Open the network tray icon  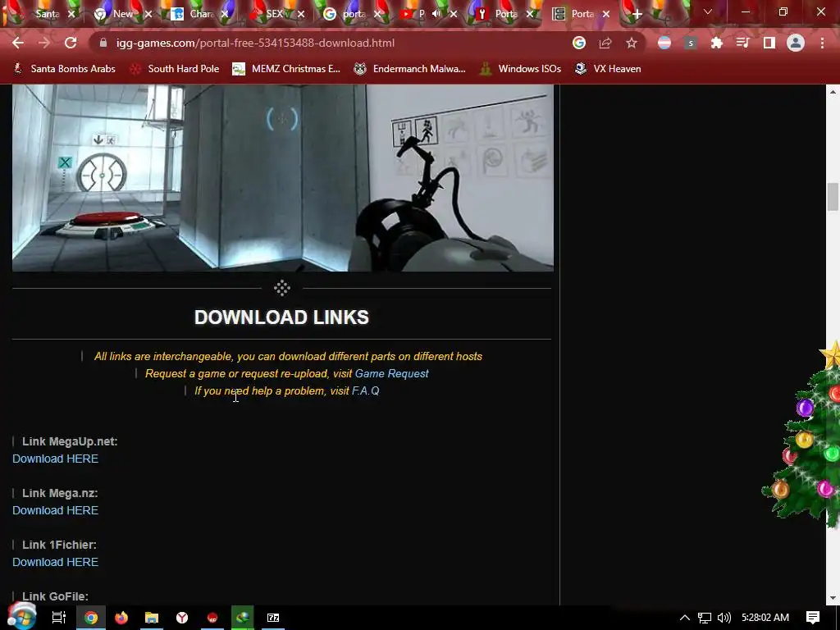tap(705, 618)
